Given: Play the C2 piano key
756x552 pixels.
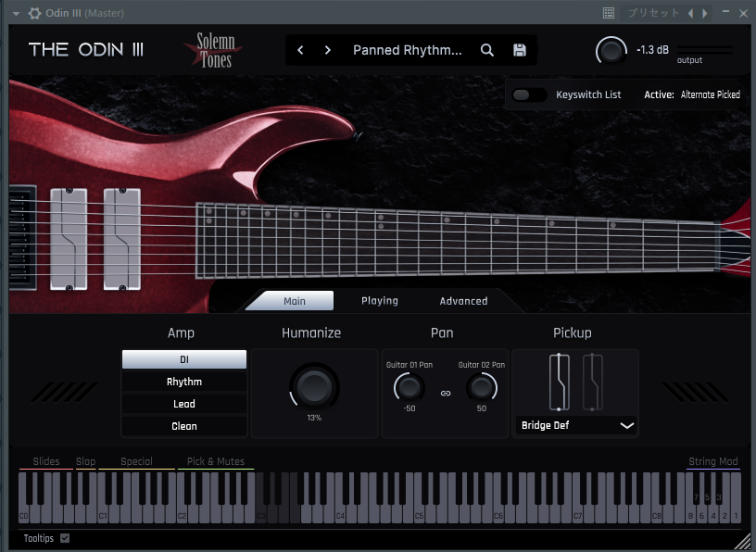Looking at the screenshot, I should coord(182,515).
